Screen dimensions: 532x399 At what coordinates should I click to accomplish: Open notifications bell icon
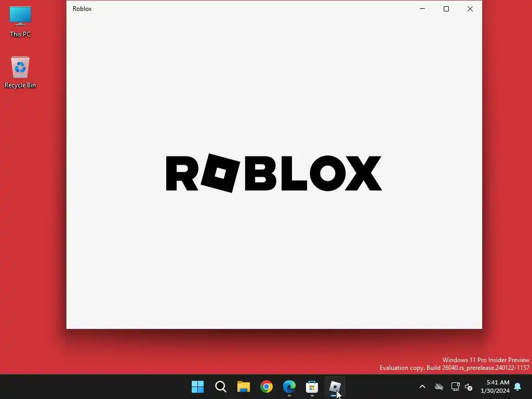click(x=518, y=387)
